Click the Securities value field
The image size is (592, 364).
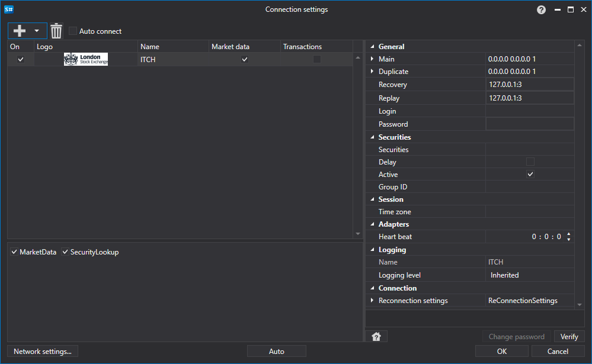530,149
